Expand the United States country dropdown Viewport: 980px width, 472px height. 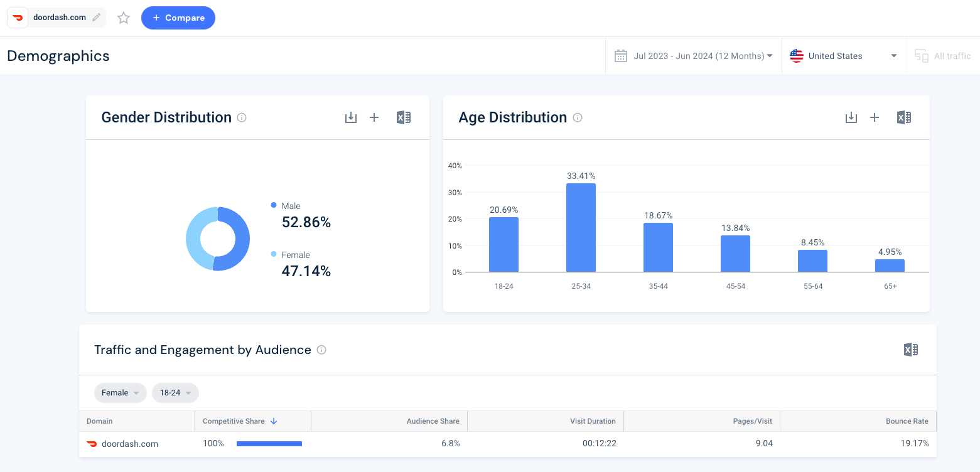(x=844, y=56)
